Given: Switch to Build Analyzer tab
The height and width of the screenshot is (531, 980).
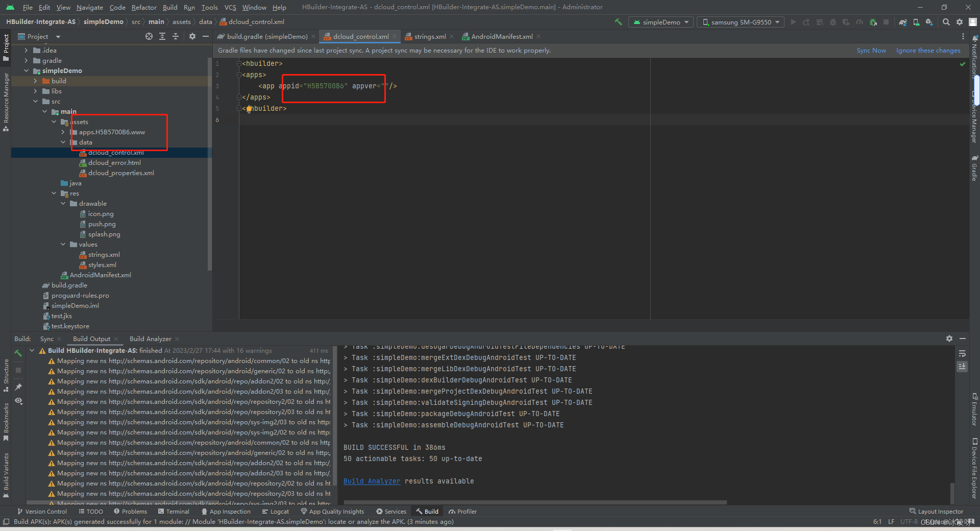Looking at the screenshot, I should [150, 339].
